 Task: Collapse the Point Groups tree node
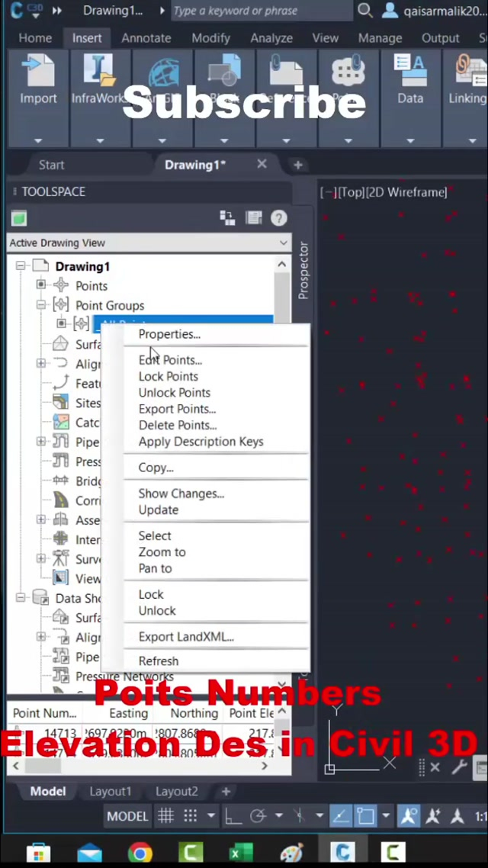(41, 305)
